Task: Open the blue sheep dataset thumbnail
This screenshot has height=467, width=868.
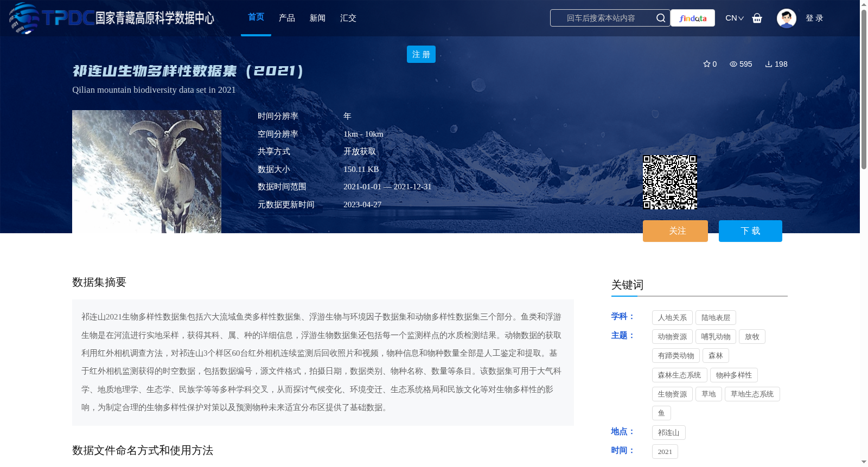Action: (146, 172)
